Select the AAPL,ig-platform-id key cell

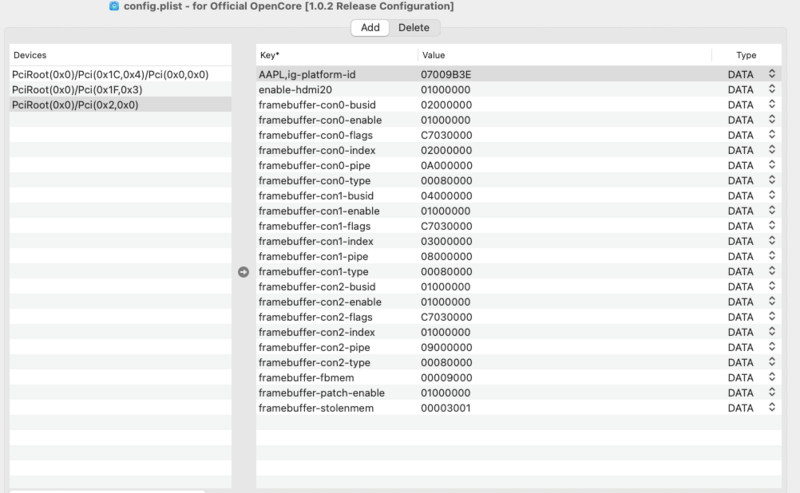[x=307, y=75]
